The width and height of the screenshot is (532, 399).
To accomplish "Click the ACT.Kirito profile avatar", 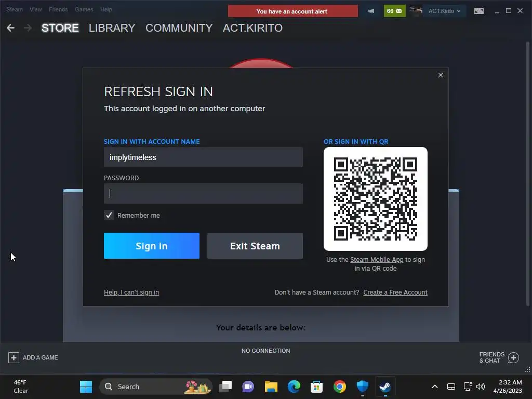I will pos(416,11).
